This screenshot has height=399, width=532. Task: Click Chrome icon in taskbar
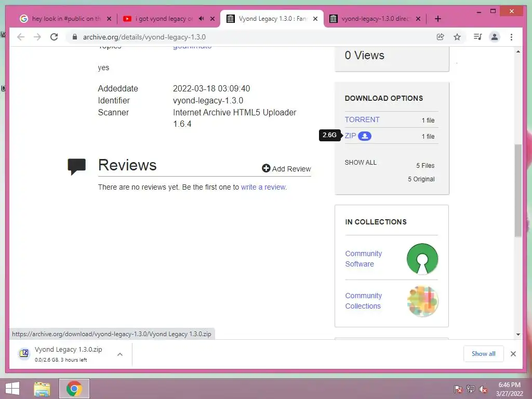74,389
